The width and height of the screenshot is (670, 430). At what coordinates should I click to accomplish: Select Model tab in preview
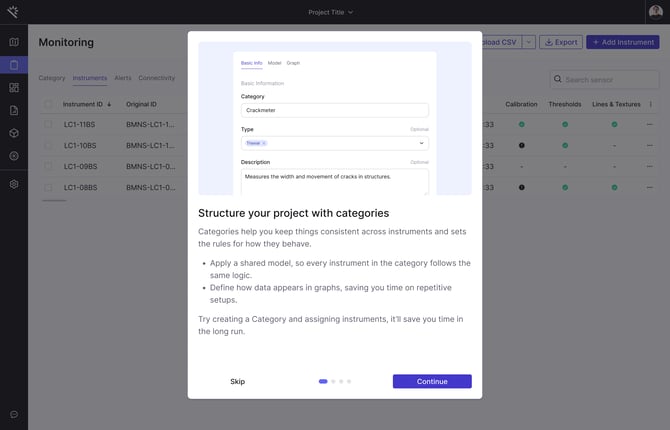274,63
